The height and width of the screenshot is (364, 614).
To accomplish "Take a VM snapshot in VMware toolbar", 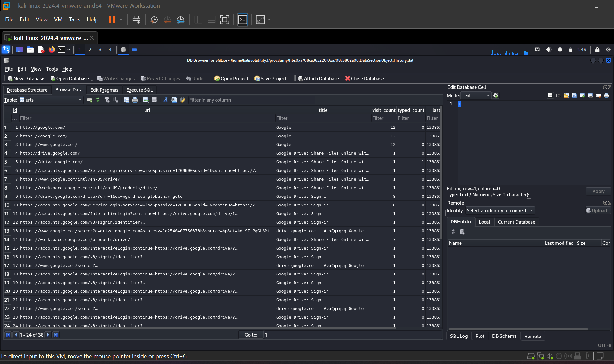I will coord(154,19).
